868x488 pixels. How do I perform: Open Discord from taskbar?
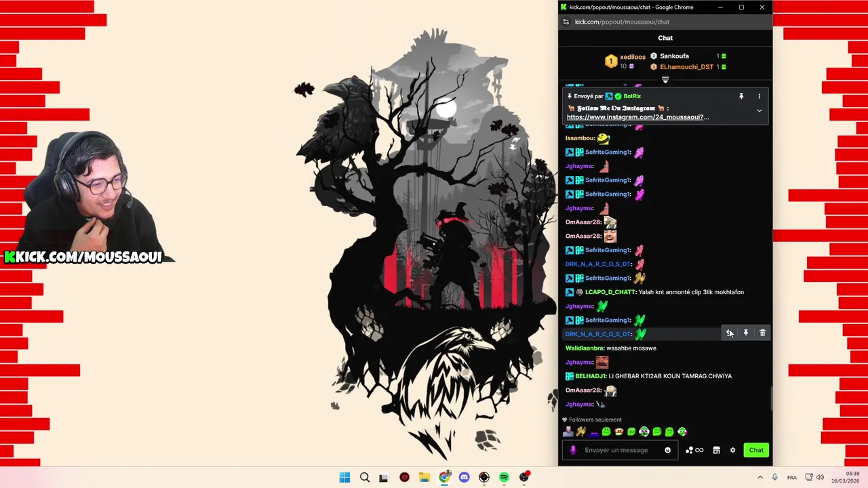click(x=464, y=477)
